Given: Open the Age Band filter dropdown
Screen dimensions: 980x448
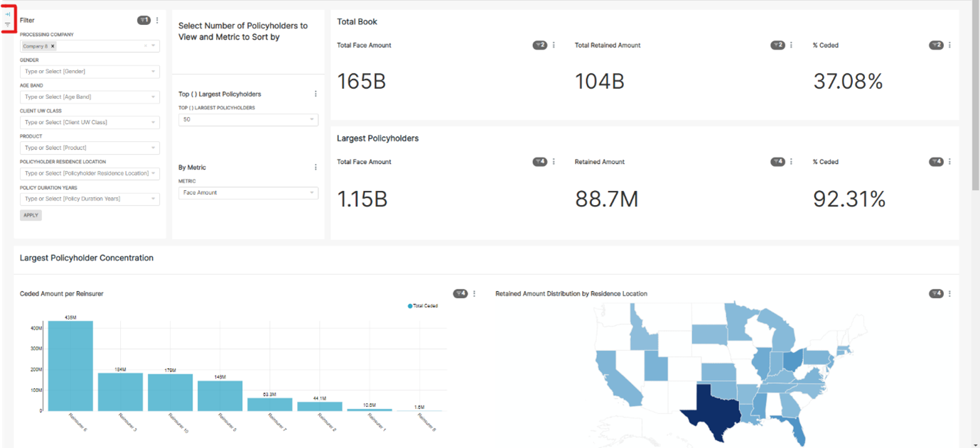Looking at the screenshot, I should click(x=90, y=97).
